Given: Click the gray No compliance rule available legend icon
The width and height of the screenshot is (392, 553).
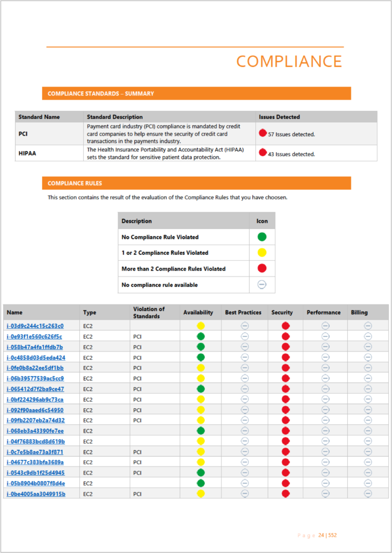Looking at the screenshot, I should (x=262, y=285).
